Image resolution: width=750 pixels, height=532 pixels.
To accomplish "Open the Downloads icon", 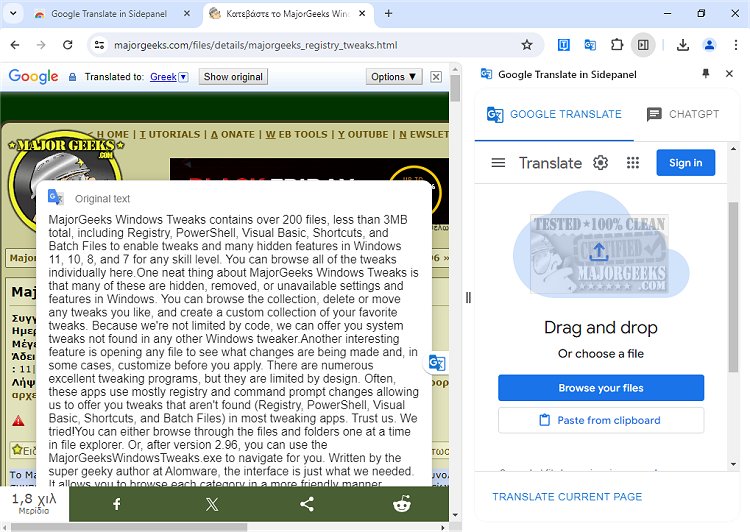I will click(683, 45).
